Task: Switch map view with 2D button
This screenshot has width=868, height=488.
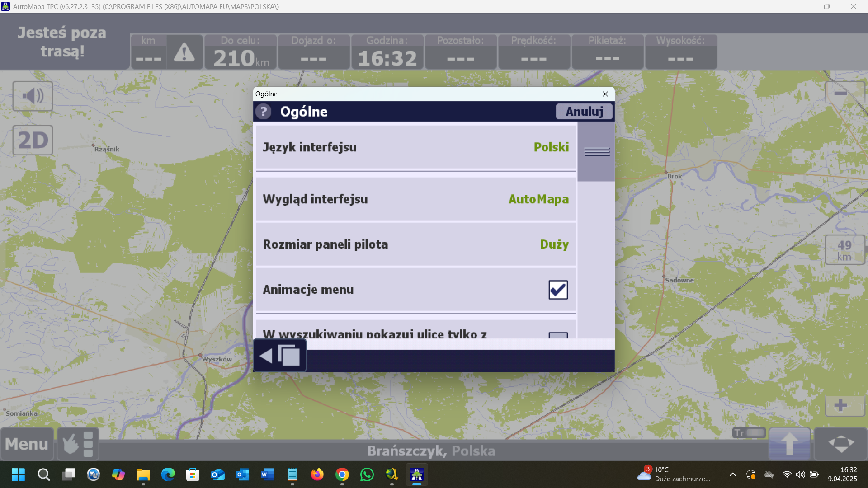Action: click(x=33, y=140)
